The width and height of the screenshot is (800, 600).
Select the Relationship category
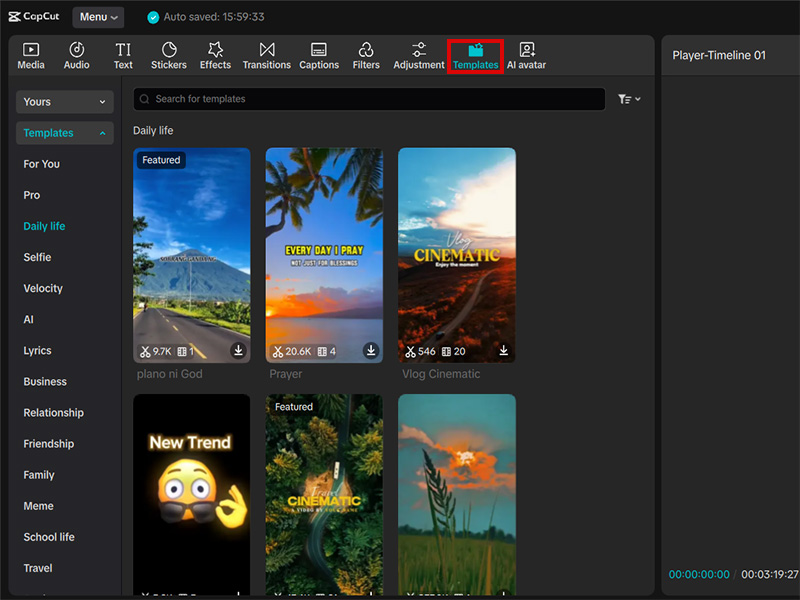[54, 413]
